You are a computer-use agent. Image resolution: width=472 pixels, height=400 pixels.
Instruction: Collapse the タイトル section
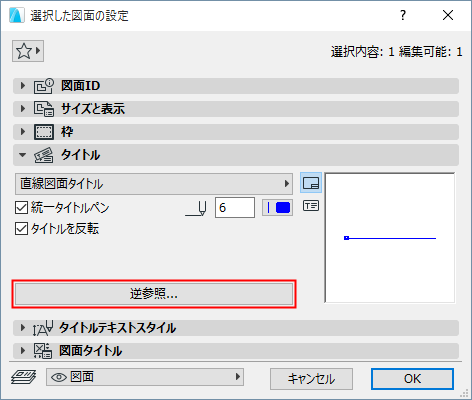(x=23, y=155)
